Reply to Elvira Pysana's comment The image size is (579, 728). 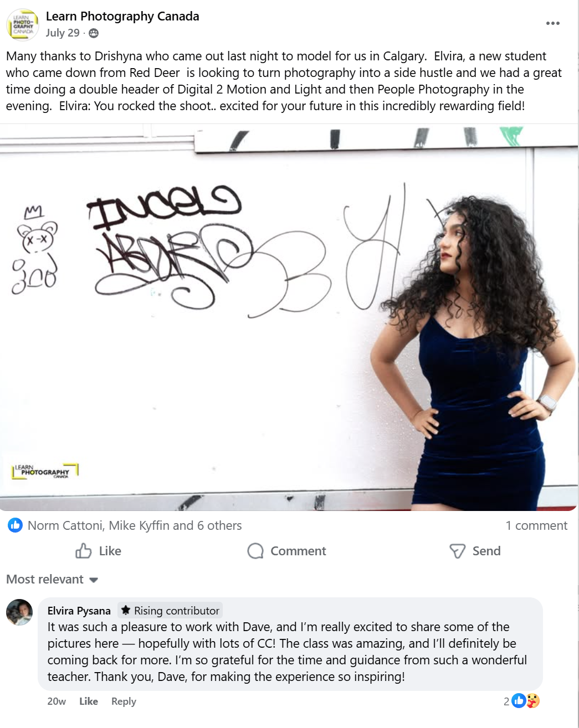pos(124,701)
